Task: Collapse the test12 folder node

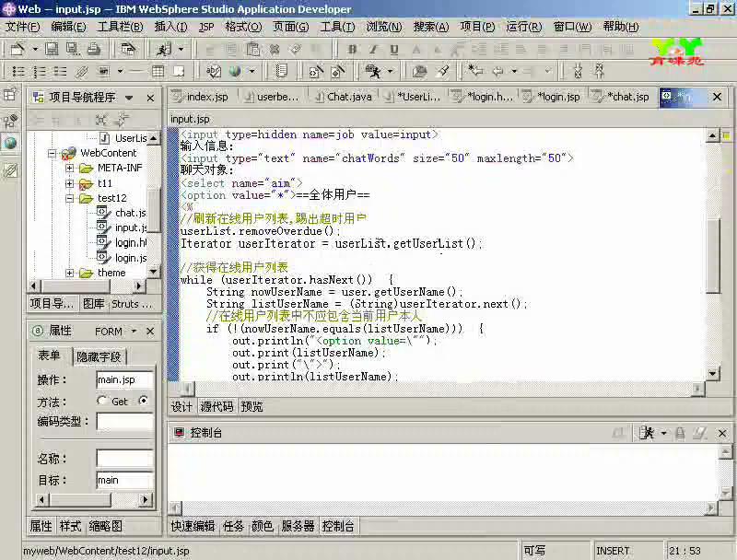Action: point(70,198)
